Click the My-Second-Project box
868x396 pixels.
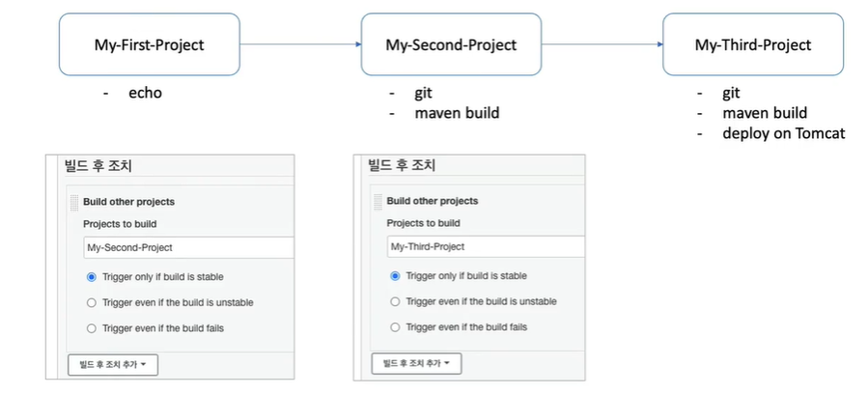tap(451, 44)
